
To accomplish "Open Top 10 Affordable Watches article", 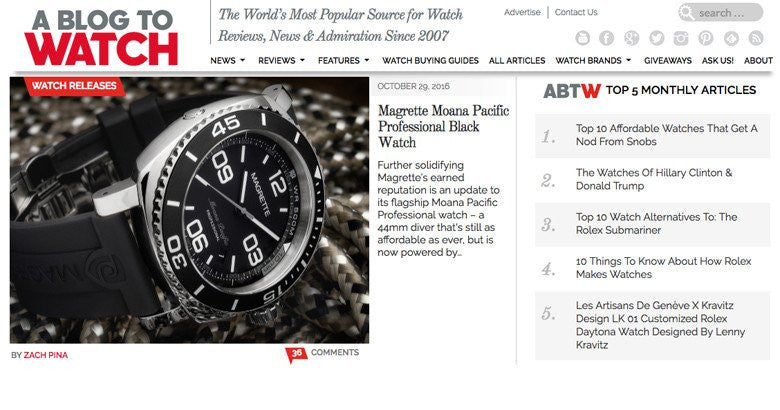I will 667,135.
